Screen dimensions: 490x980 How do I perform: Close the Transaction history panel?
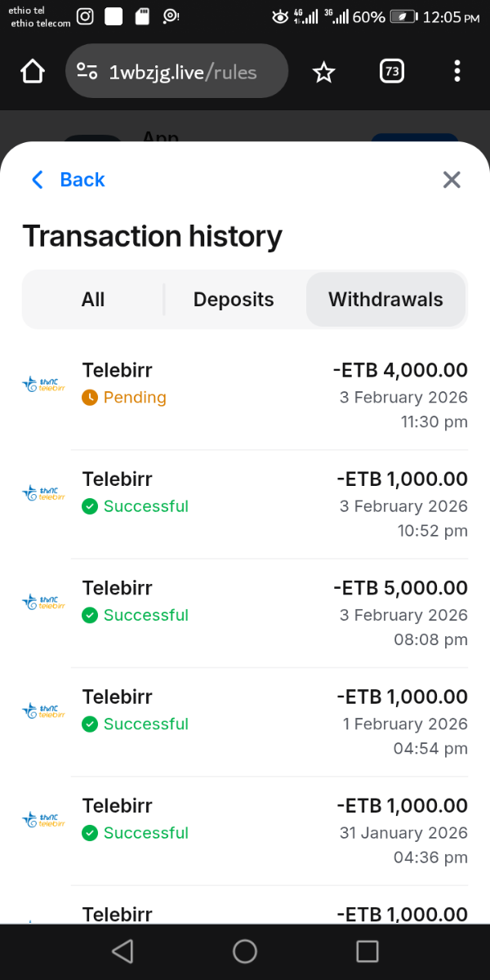(x=452, y=180)
